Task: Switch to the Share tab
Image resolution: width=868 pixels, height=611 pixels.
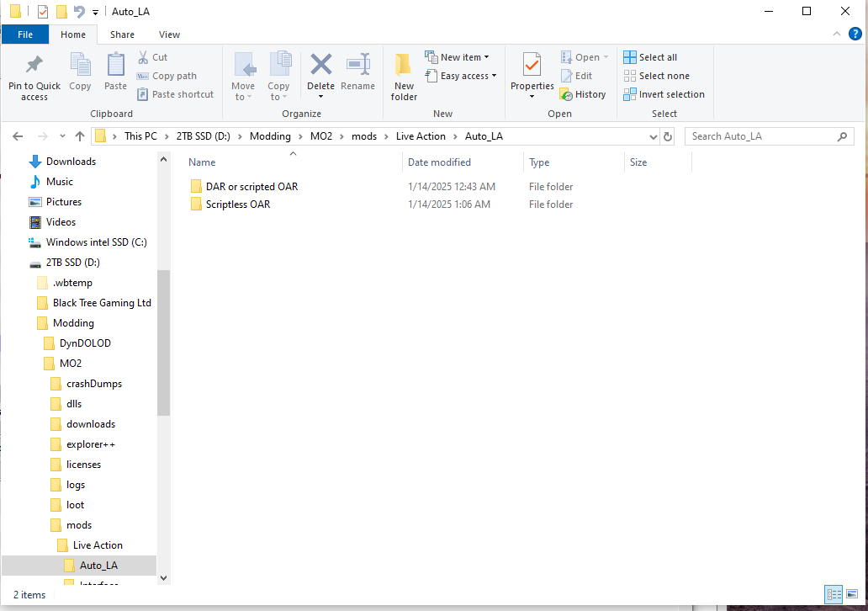Action: click(x=122, y=35)
